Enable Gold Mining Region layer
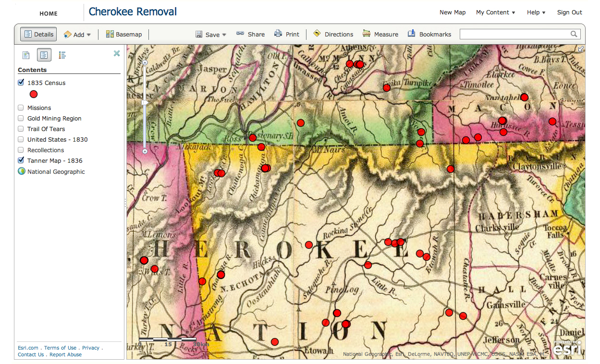This screenshot has width=600, height=364. 21,118
